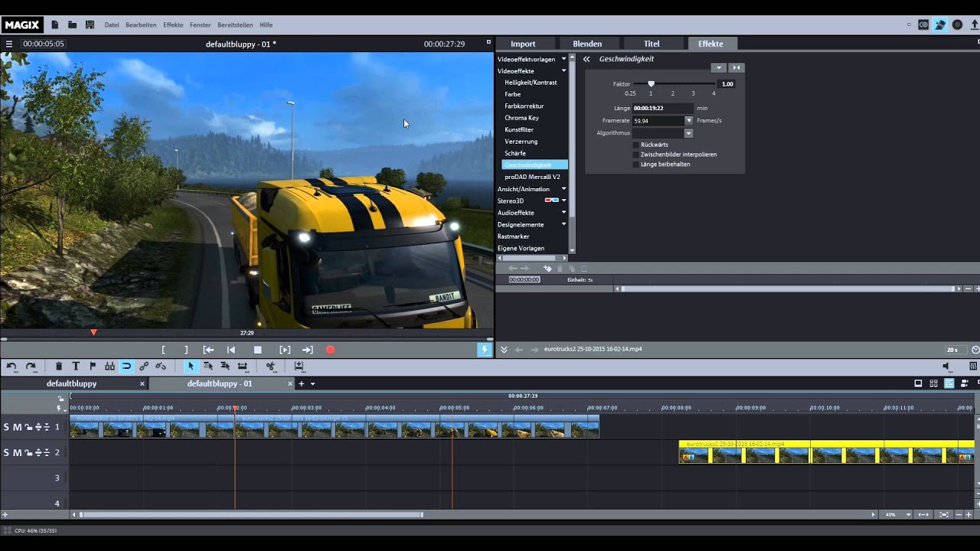Enable Zwischenbilder interpolieren checkbox
The width and height of the screenshot is (980, 551).
coord(635,155)
